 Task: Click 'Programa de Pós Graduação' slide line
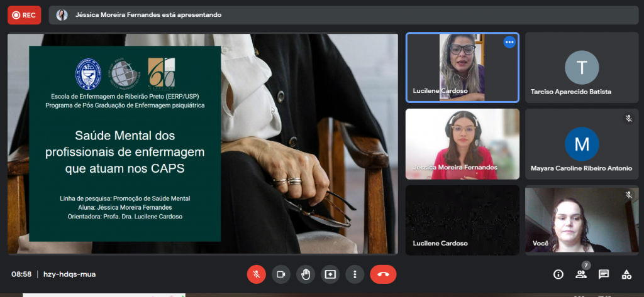coord(125,105)
